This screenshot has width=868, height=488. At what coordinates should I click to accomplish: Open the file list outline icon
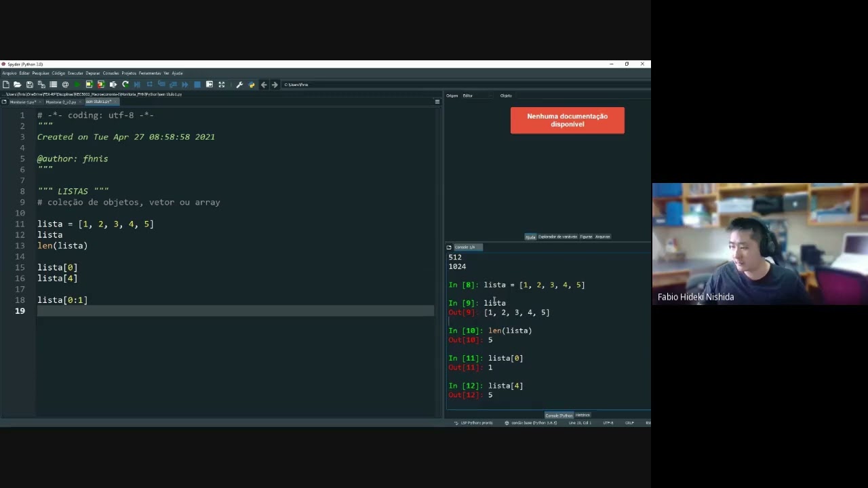(x=53, y=85)
